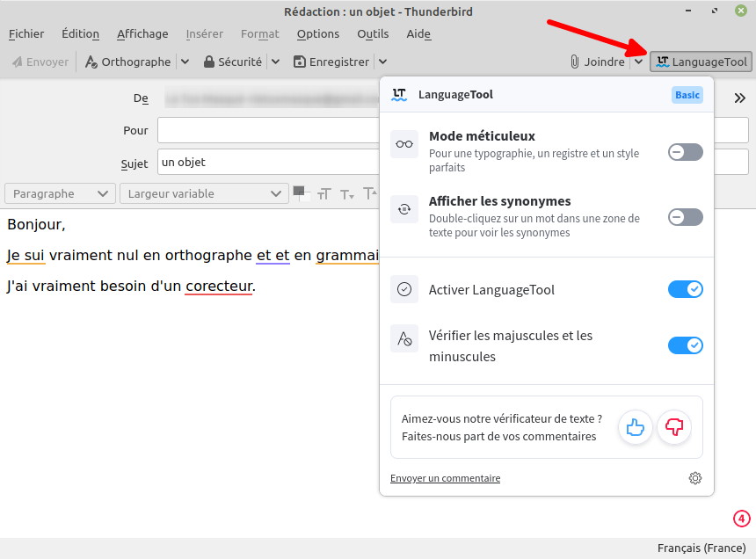The height and width of the screenshot is (559, 756).
Task: Open the Affichage menu
Action: (142, 33)
